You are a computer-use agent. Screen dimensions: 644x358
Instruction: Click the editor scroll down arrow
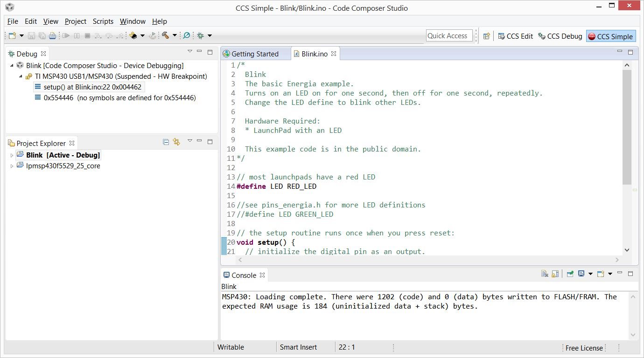(627, 250)
